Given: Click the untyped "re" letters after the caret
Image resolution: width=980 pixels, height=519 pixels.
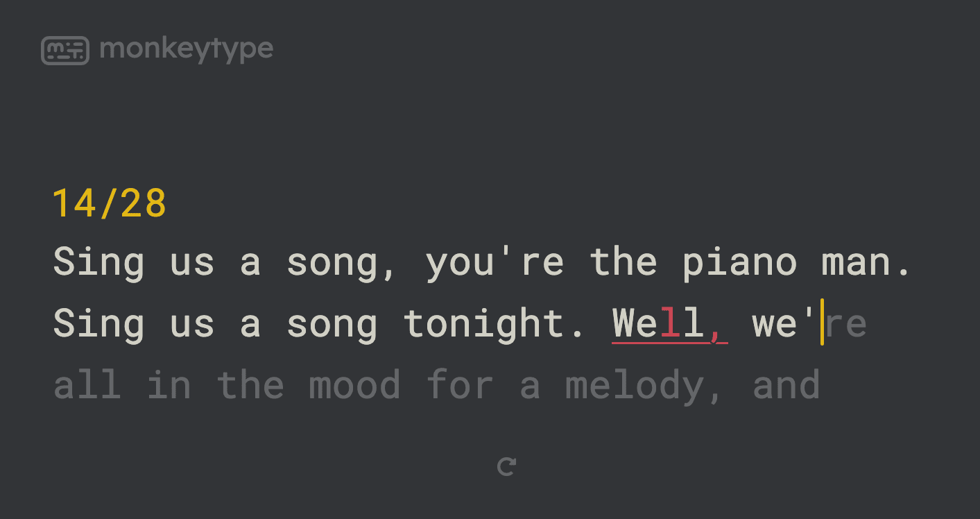Looking at the screenshot, I should click(846, 324).
